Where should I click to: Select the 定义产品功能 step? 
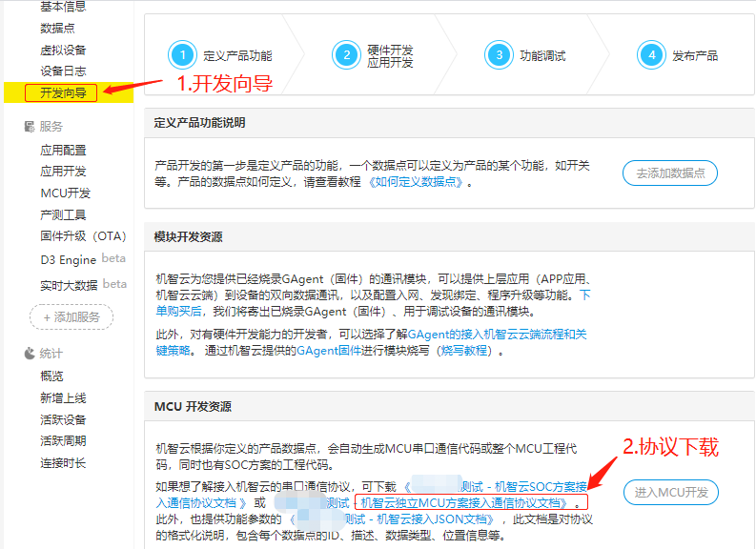[x=237, y=55]
